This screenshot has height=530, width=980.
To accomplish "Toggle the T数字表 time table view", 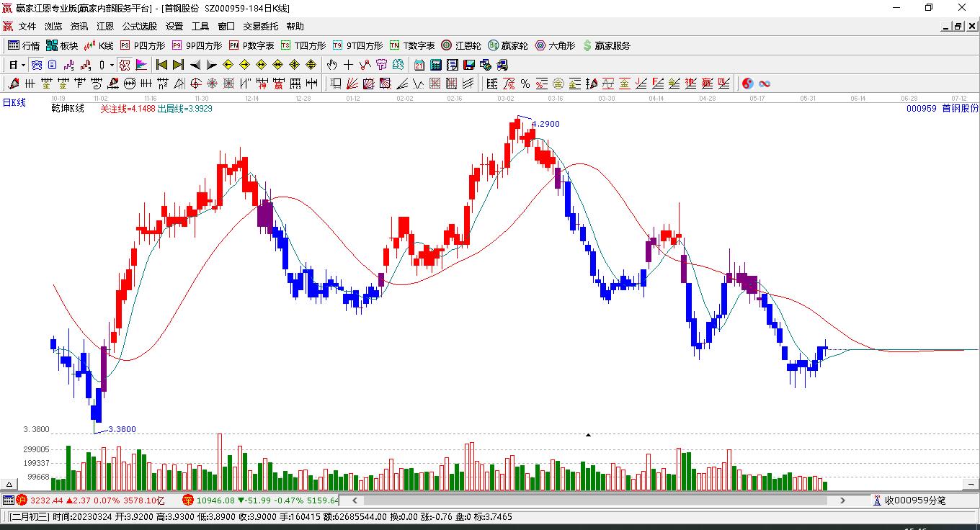I will point(412,45).
